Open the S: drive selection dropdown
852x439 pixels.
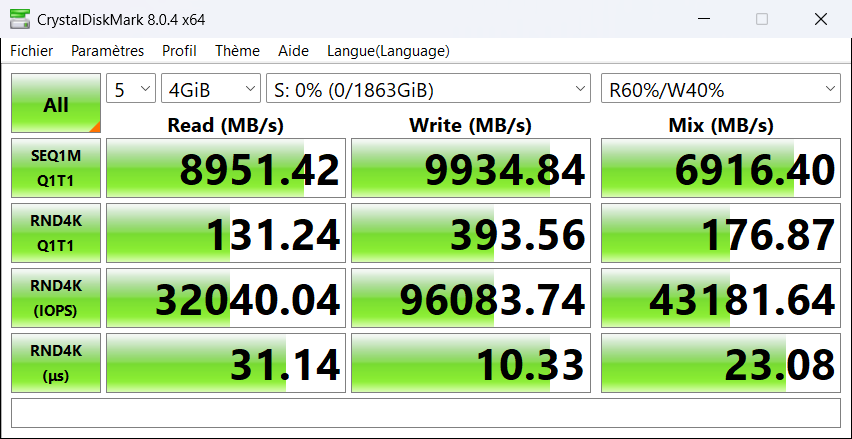click(x=429, y=90)
